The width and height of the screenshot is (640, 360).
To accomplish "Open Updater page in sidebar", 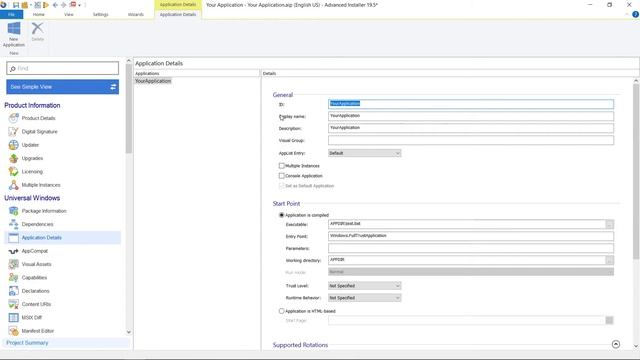I will (x=30, y=145).
